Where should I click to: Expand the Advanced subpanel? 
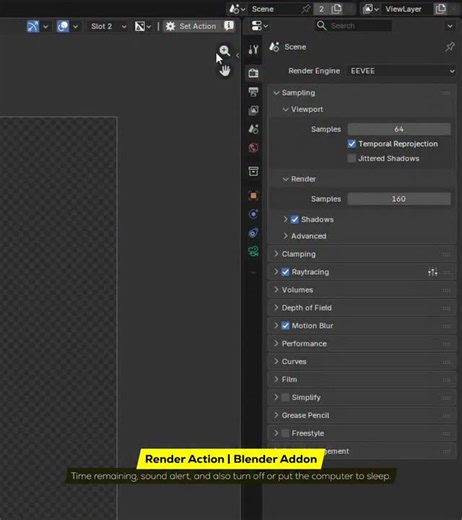click(285, 236)
